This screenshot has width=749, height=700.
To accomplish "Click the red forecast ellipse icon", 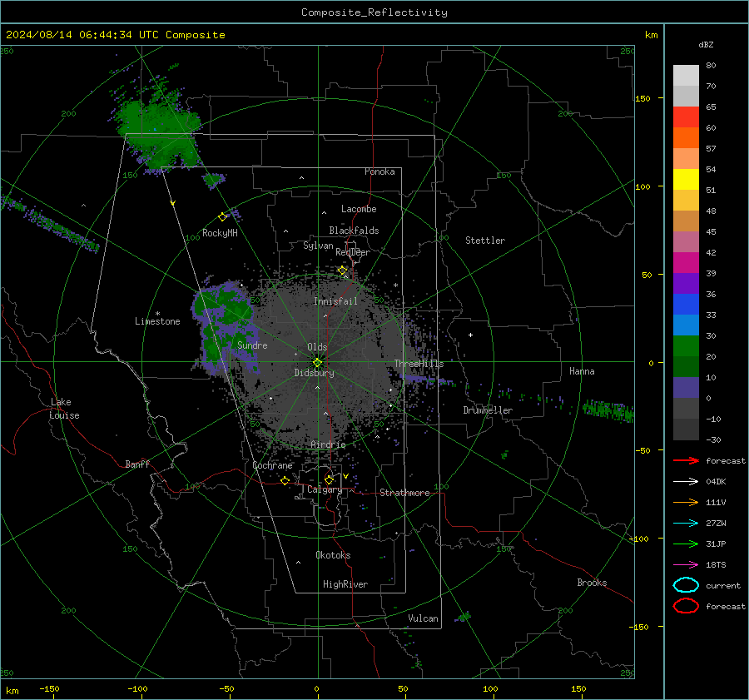I will pyautogui.click(x=686, y=606).
